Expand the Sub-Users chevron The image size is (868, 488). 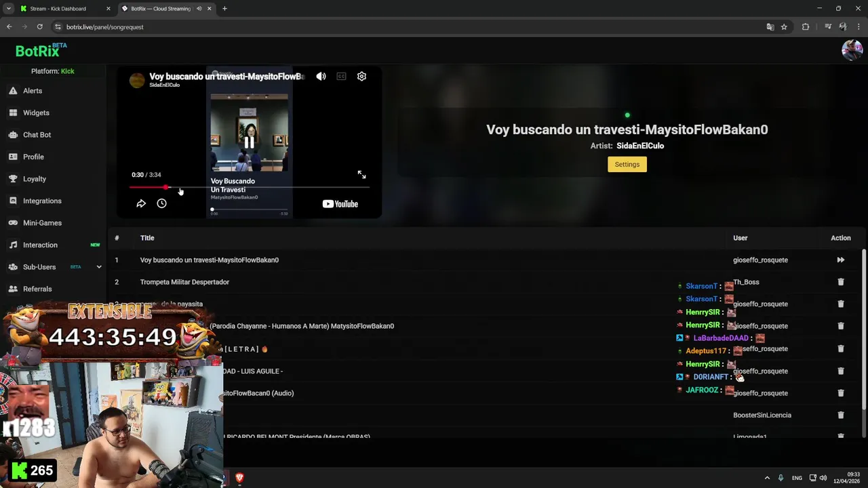click(x=99, y=267)
